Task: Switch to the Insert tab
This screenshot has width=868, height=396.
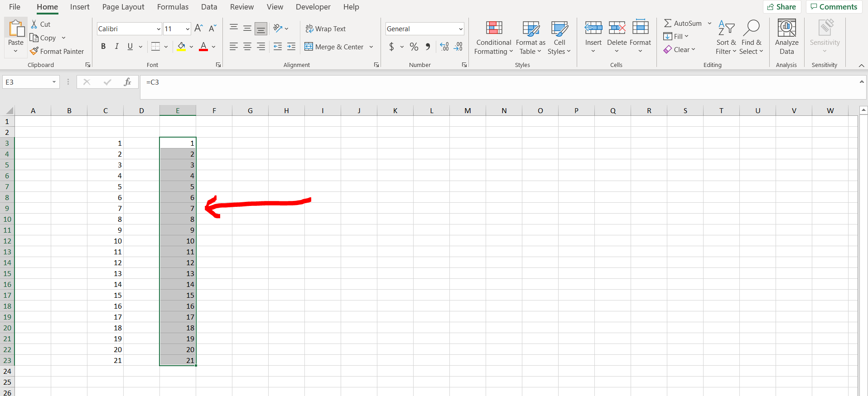Action: coord(80,7)
